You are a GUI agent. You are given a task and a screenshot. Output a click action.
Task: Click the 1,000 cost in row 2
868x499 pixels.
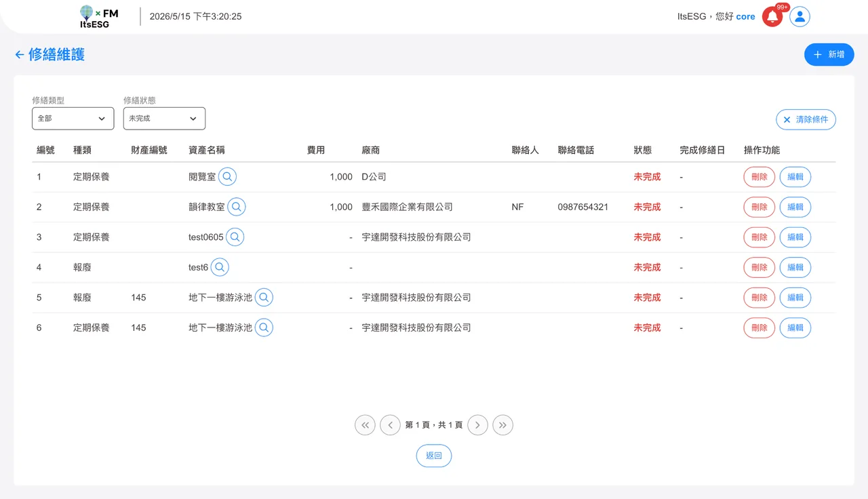click(x=341, y=207)
